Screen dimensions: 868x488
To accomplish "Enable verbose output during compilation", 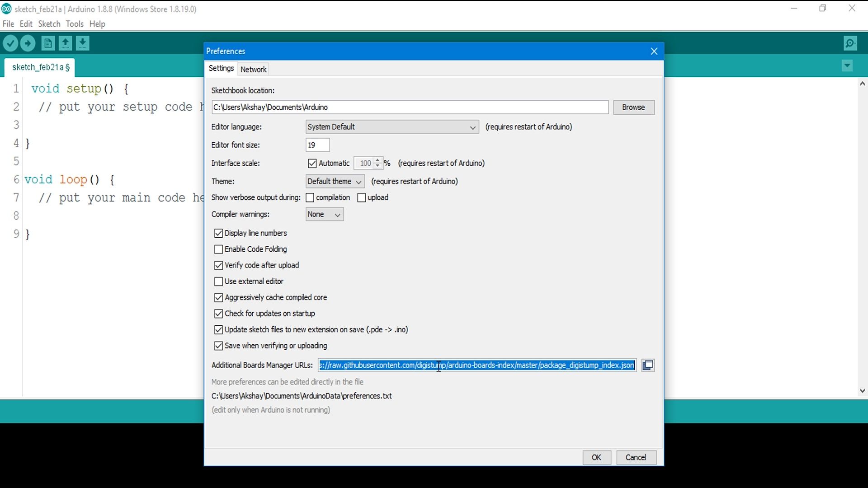I will 310,198.
